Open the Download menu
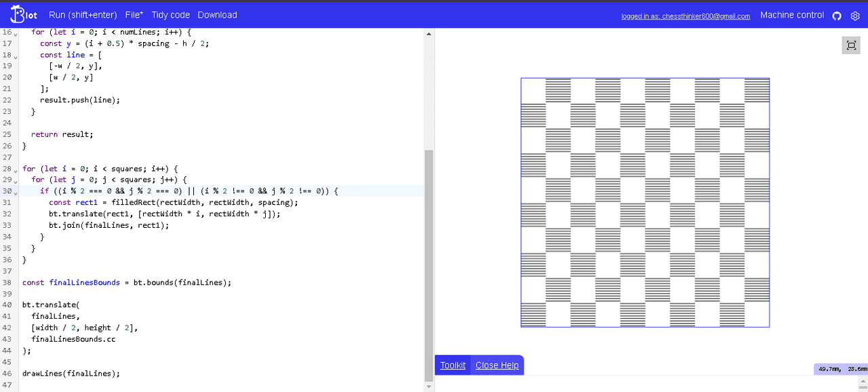Screen dimensions: 868x392 tap(217, 15)
